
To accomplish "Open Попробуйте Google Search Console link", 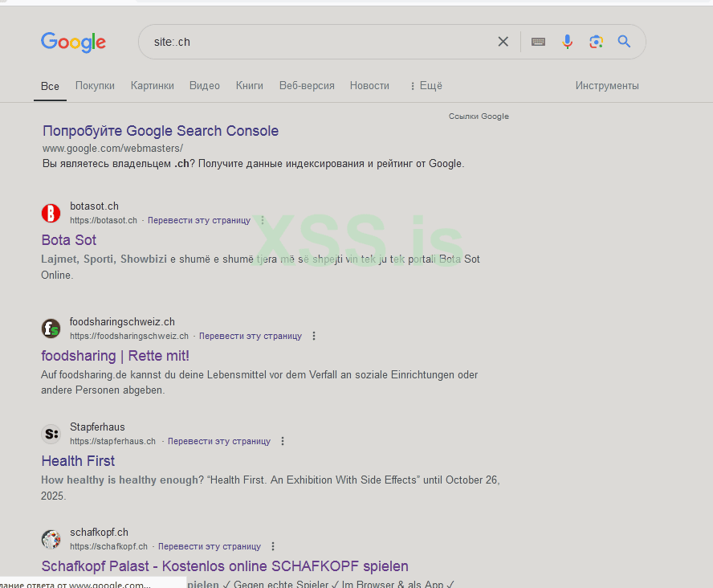I will pyautogui.click(x=161, y=131).
